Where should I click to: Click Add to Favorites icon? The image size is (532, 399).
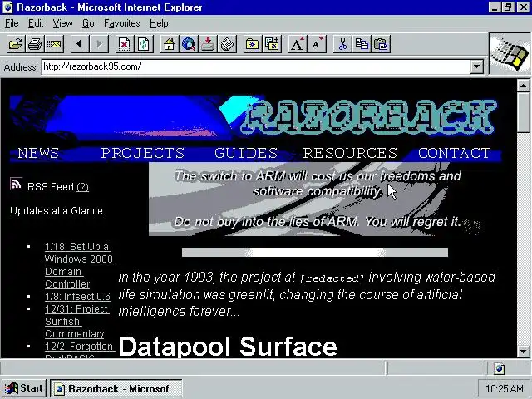(272, 44)
